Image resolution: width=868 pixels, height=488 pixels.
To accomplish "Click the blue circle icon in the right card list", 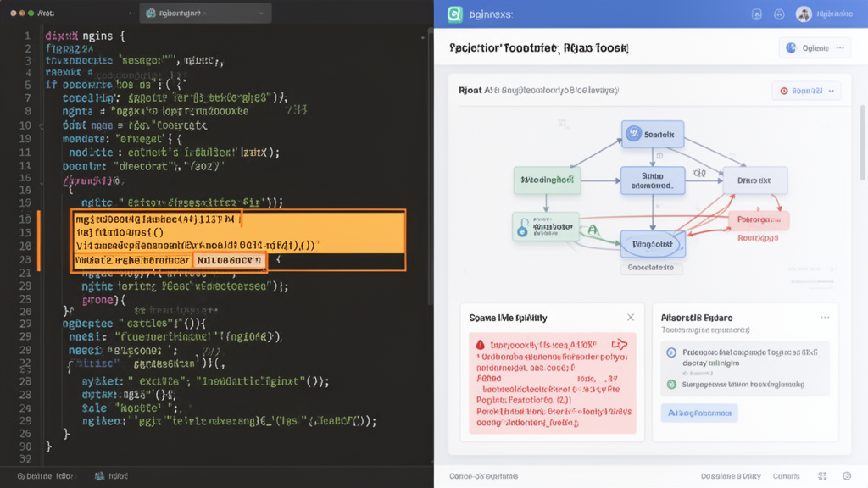I will tap(671, 352).
